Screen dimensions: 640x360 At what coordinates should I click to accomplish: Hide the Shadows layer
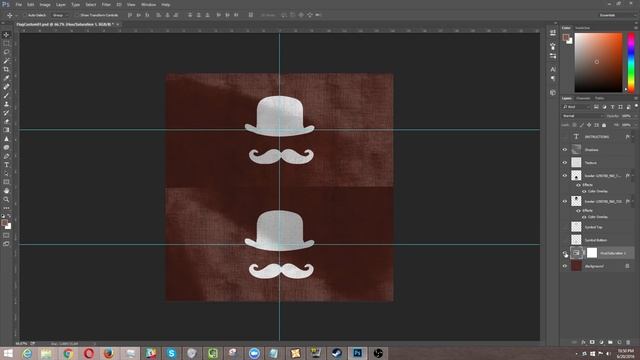click(x=565, y=150)
